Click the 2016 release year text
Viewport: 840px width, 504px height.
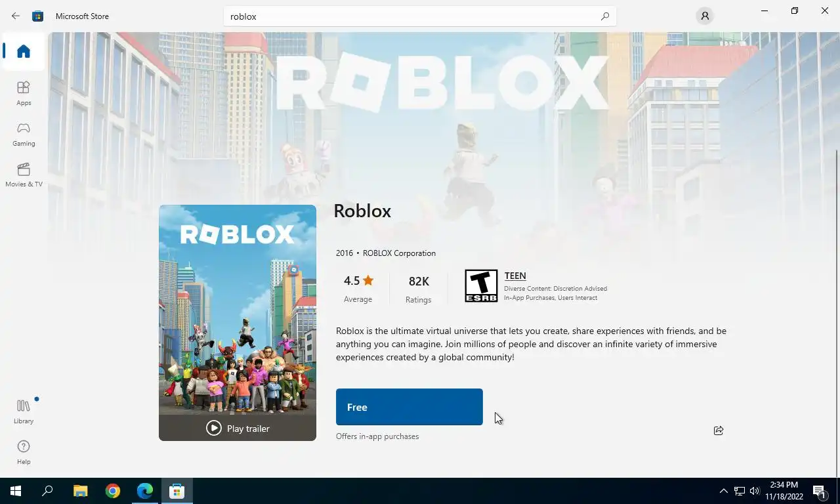345,253
